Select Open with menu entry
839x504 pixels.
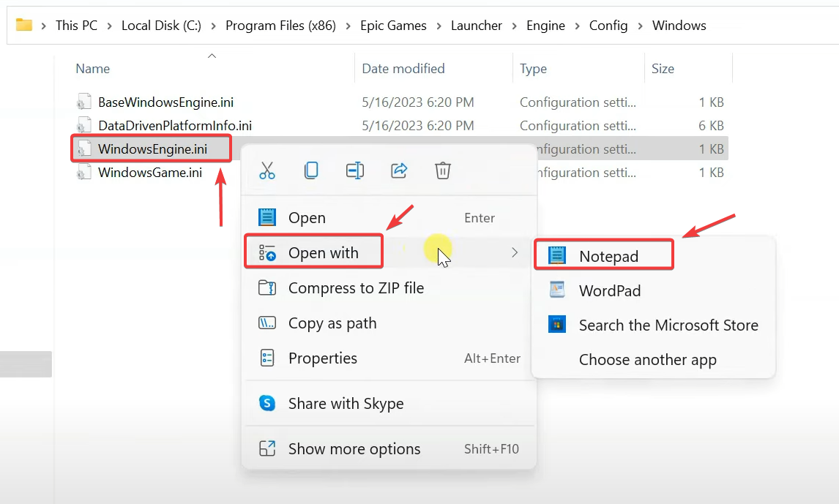[389, 252]
